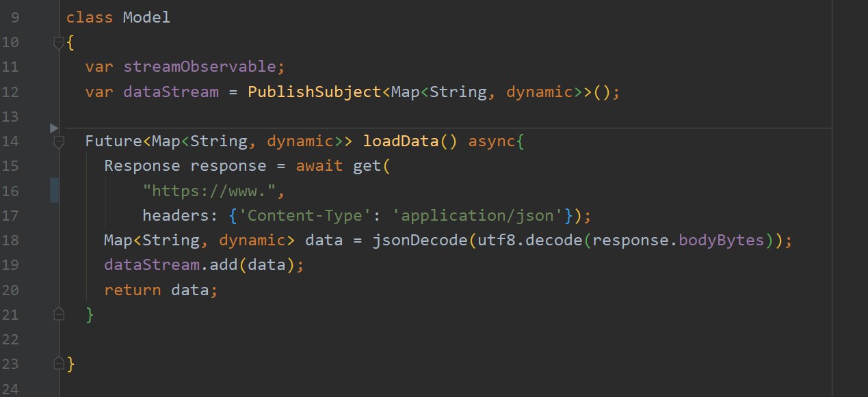
Task: Collapse the class Model block at line 10
Action: (58, 43)
